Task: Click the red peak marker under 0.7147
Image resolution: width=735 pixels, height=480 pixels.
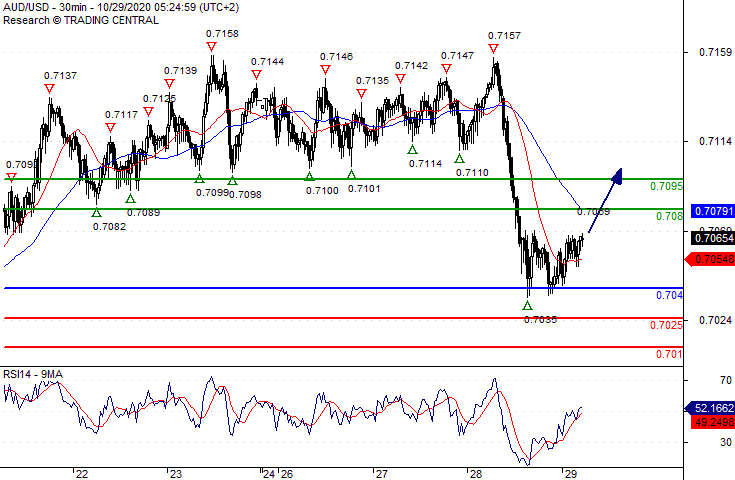Action: 446,69
